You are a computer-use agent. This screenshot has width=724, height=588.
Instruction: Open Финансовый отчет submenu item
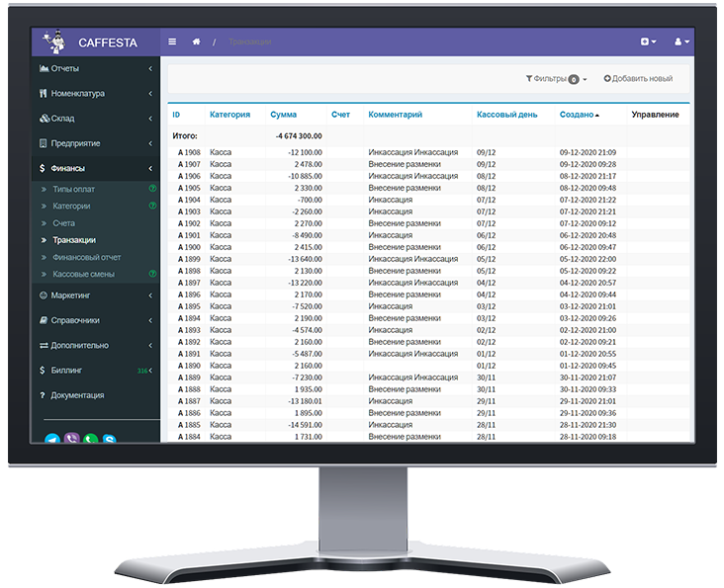click(87, 257)
